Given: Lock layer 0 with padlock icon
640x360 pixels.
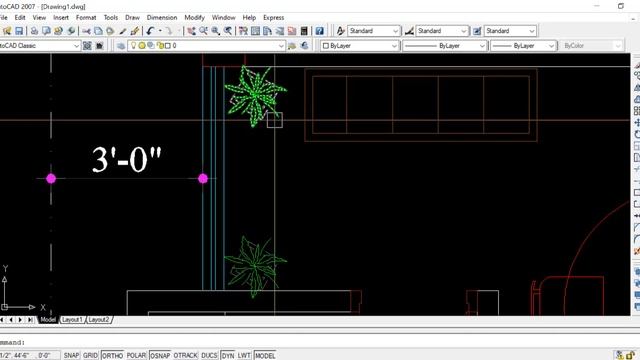Looking at the screenshot, I should pos(160,46).
